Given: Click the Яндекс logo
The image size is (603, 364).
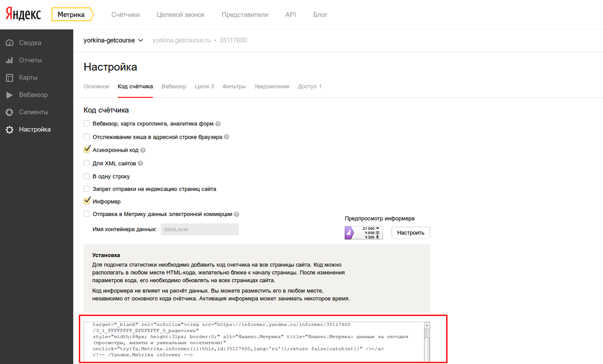Looking at the screenshot, I should (24, 14).
